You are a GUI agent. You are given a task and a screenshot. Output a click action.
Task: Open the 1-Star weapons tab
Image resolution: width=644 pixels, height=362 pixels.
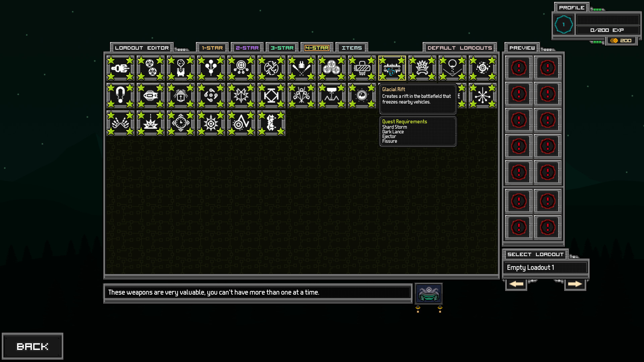tap(212, 48)
